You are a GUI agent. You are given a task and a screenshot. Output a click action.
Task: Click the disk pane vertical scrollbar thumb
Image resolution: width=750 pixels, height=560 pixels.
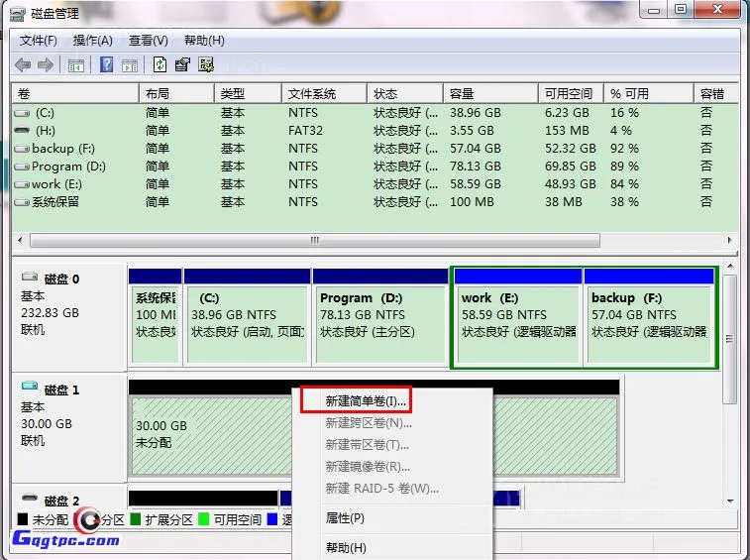tap(730, 339)
